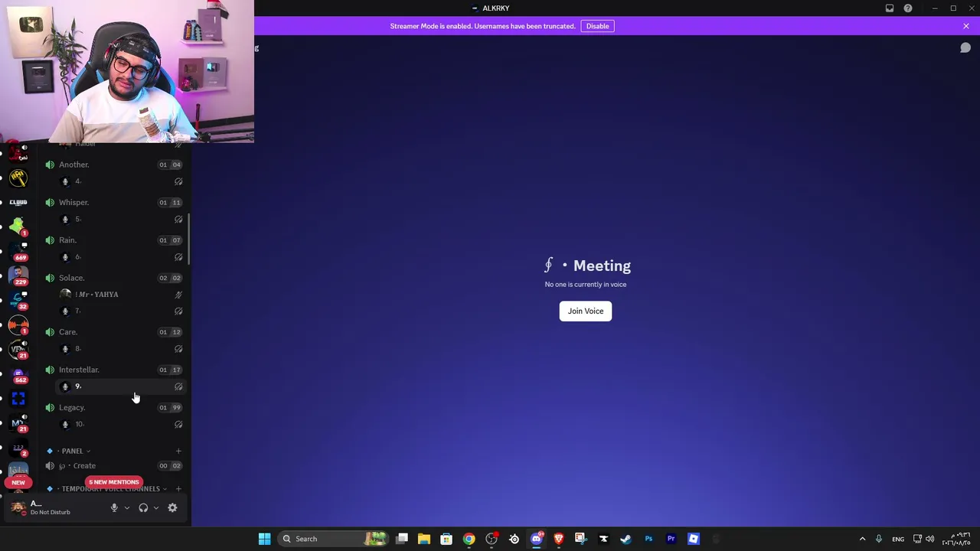The image size is (980, 551).
Task: Open Discord User Settings gear
Action: click(x=172, y=507)
